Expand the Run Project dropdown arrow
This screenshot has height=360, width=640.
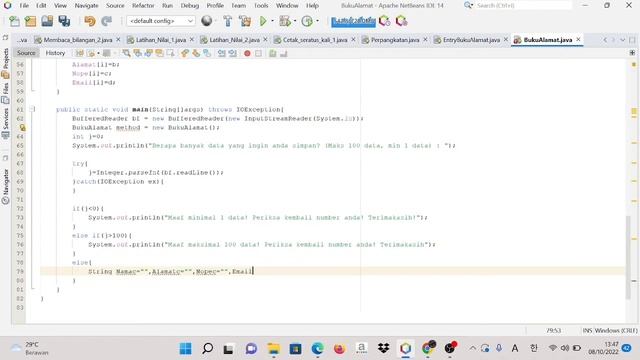tap(272, 21)
